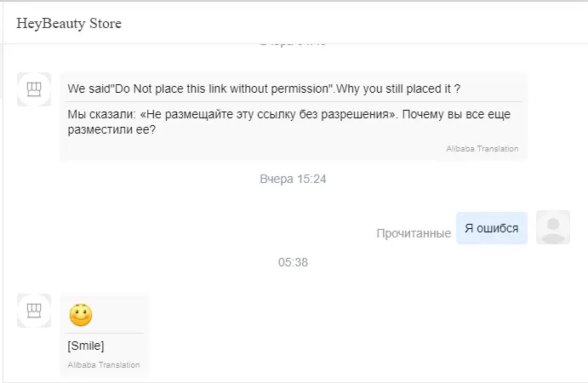Click "Why you still placed it ?" text
This screenshot has width=588, height=383.
[398, 89]
